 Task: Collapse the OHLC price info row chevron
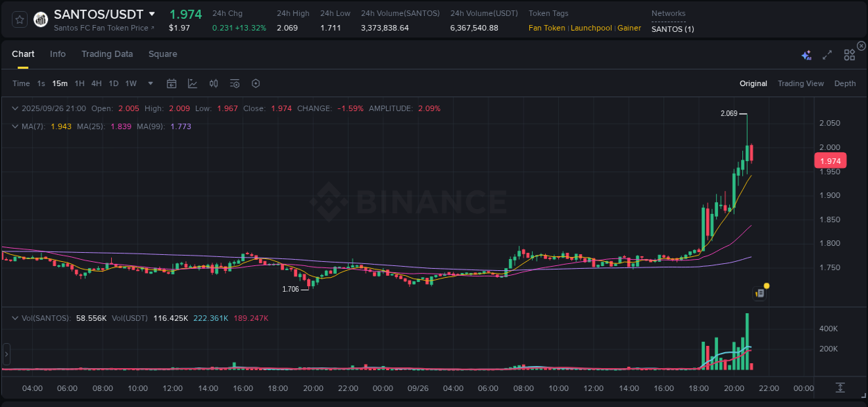[x=15, y=108]
